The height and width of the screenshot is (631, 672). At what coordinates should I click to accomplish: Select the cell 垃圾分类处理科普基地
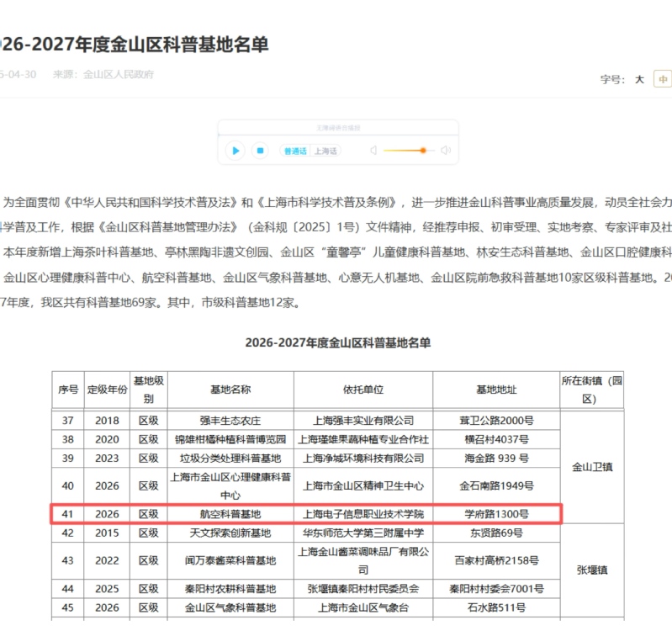point(230,459)
